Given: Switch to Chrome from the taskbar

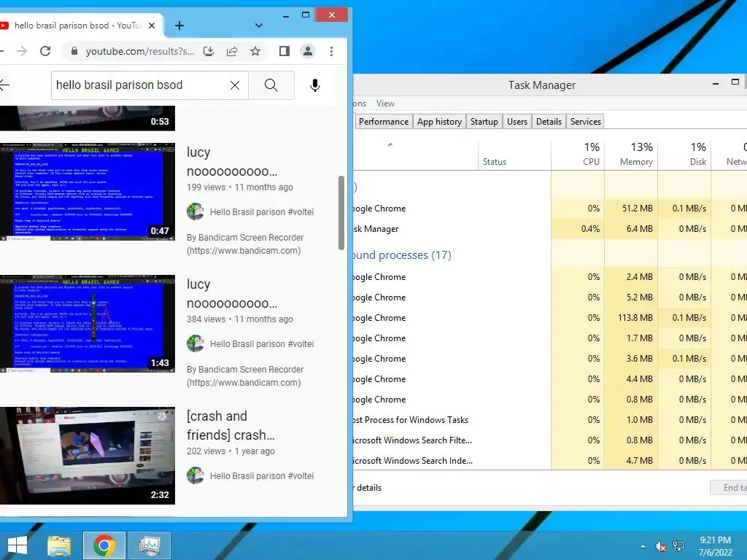Looking at the screenshot, I should pos(104,545).
